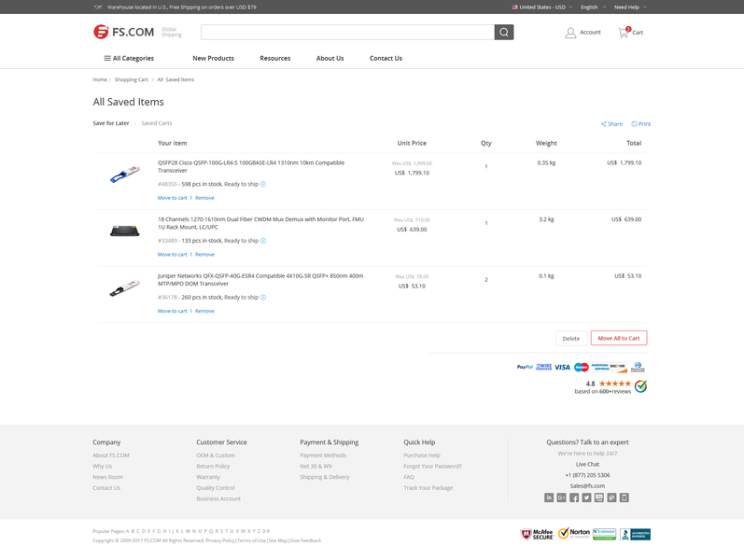Click the Trustwave badge

[604, 534]
